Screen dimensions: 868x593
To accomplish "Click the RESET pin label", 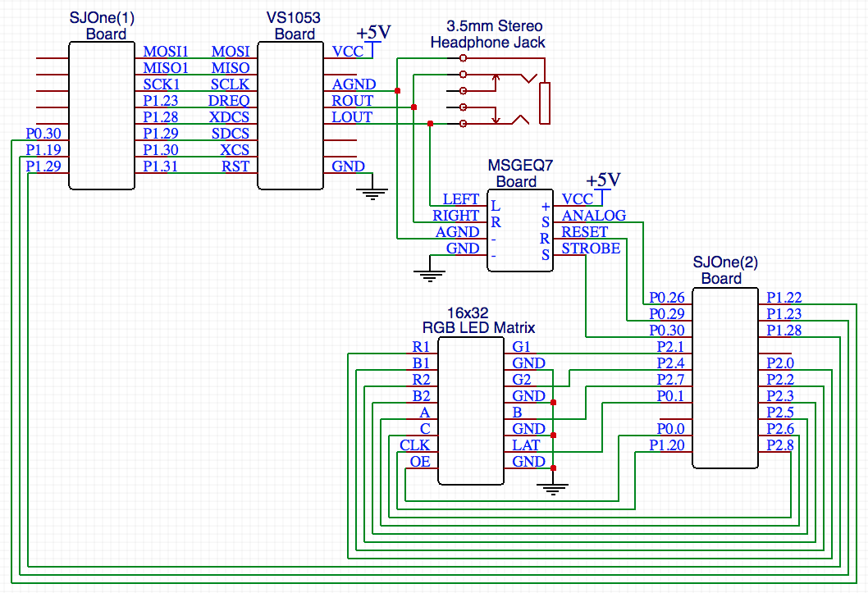I will [x=585, y=232].
